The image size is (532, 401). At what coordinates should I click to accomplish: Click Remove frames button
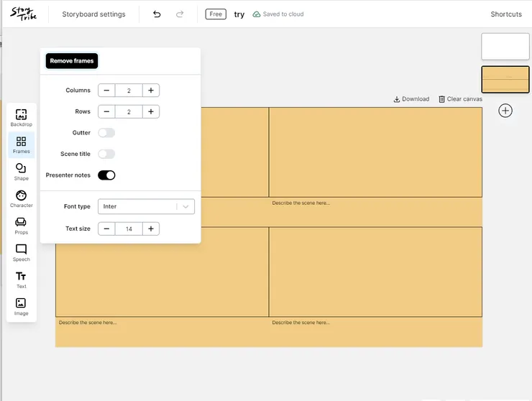click(x=72, y=61)
